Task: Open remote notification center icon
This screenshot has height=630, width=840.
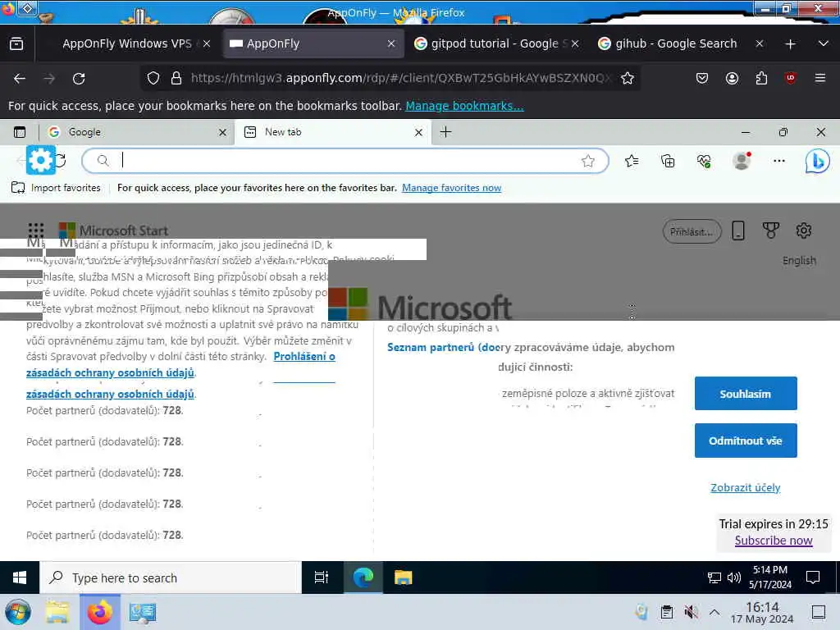Action: [813, 577]
